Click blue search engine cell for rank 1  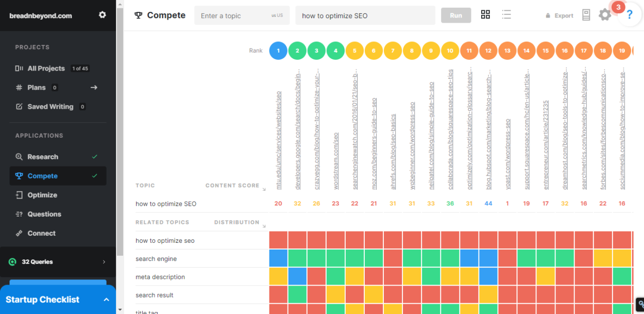pyautogui.click(x=278, y=258)
